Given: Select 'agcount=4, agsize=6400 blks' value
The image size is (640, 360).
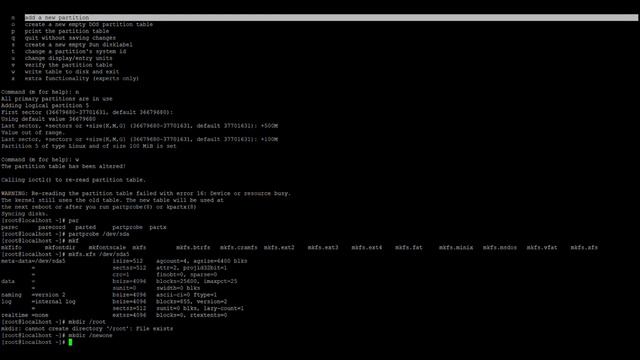Looking at the screenshot, I should 202,261.
